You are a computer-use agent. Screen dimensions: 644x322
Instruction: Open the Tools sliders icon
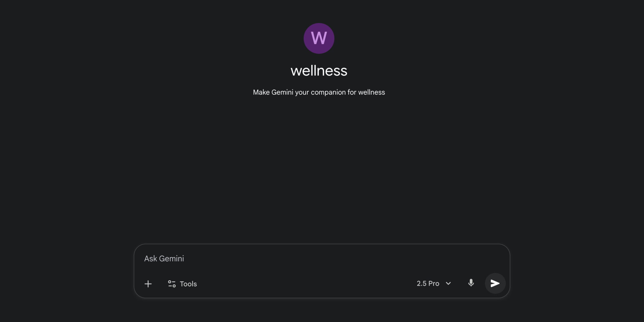172,284
